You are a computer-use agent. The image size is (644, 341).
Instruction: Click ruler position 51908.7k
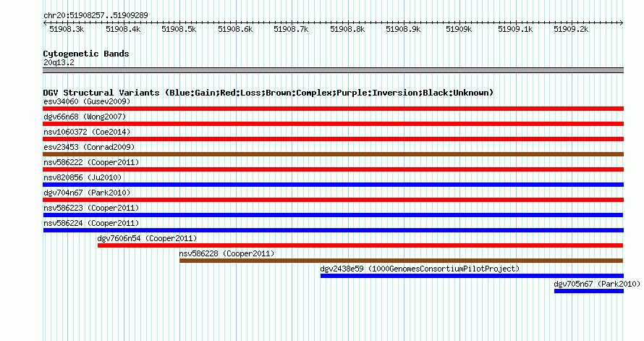(x=291, y=29)
